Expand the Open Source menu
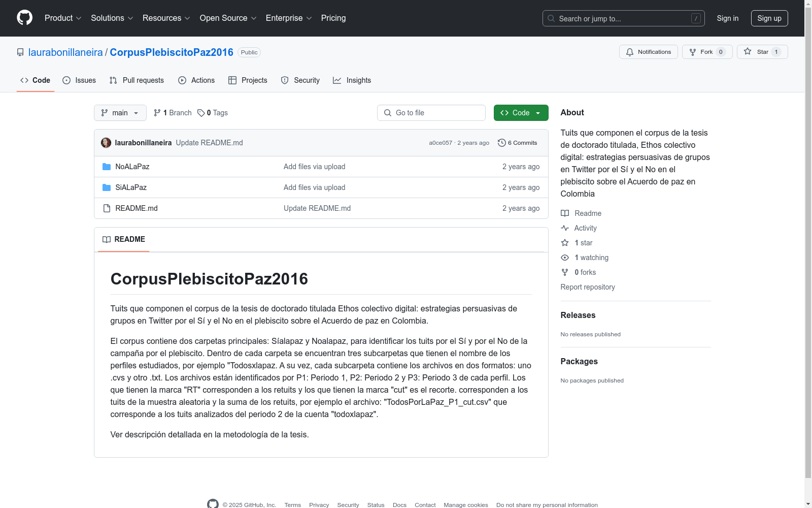The height and width of the screenshot is (508, 812). coord(228,18)
